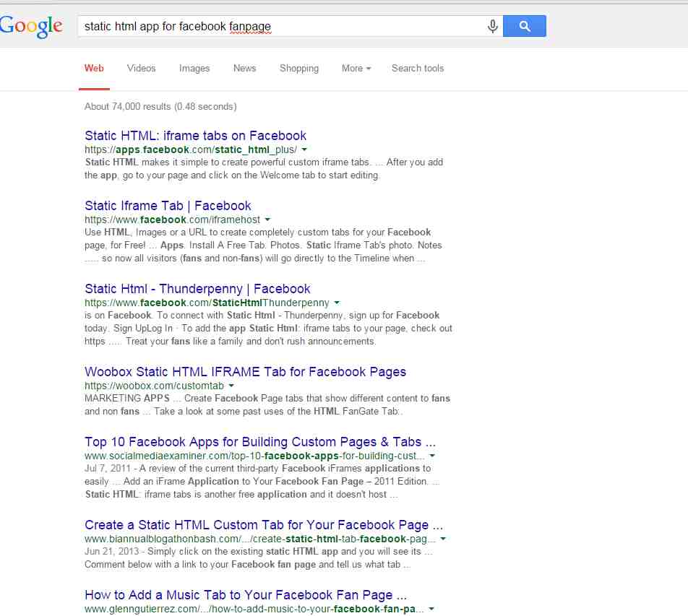
Task: Open 'Static HTML: iframe tabs on Facebook' result
Action: coord(195,136)
